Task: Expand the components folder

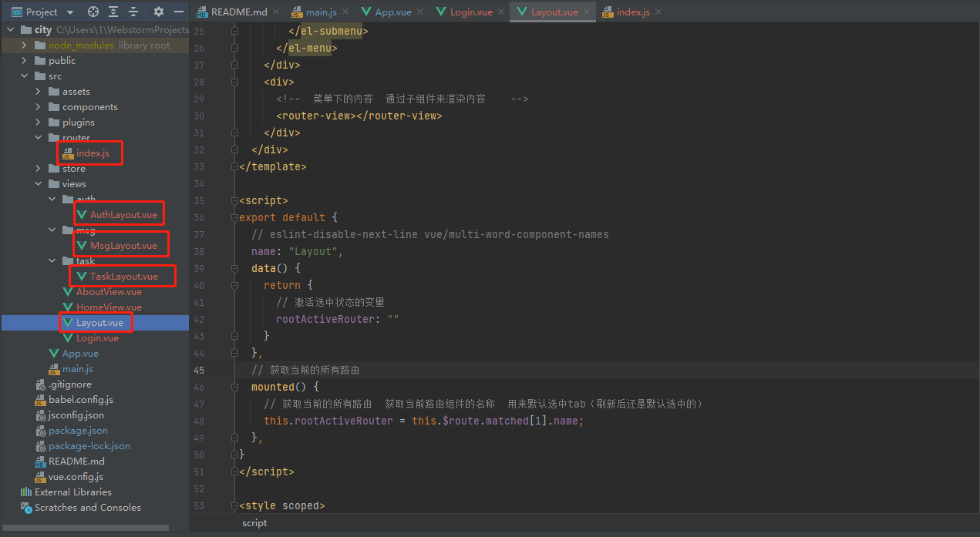Action: pyautogui.click(x=39, y=107)
